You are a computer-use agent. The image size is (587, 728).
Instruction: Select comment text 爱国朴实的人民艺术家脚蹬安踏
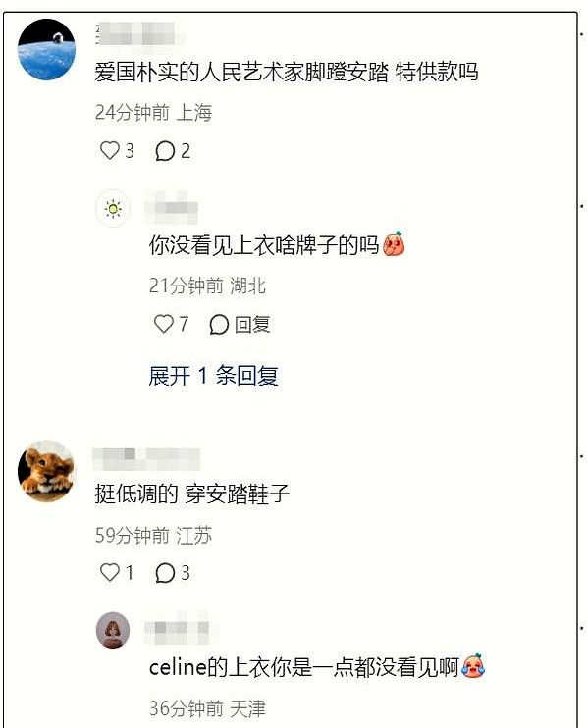pyautogui.click(x=241, y=72)
